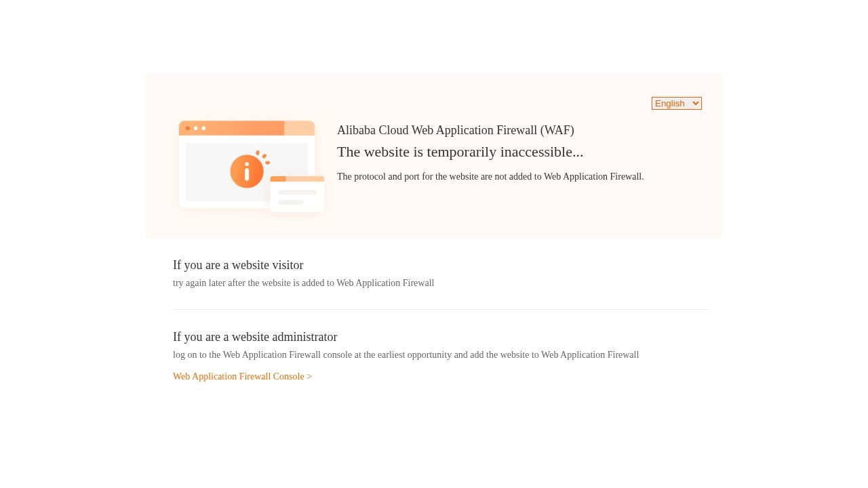Screen dimensions: 868x488
Task: Click the "try again later" visitor instruction text
Action: click(303, 283)
